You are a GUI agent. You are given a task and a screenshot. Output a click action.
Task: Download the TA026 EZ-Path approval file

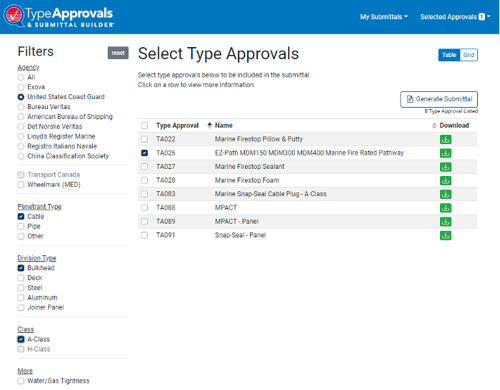click(445, 153)
